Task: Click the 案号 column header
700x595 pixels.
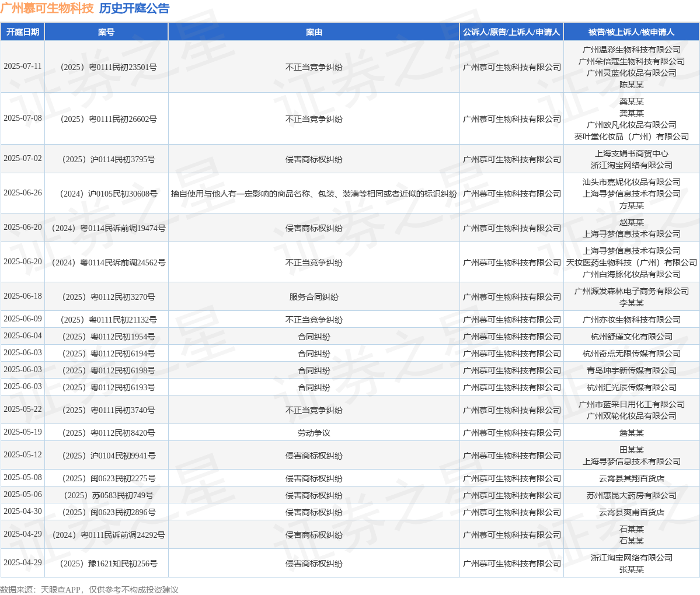Action: click(x=106, y=32)
